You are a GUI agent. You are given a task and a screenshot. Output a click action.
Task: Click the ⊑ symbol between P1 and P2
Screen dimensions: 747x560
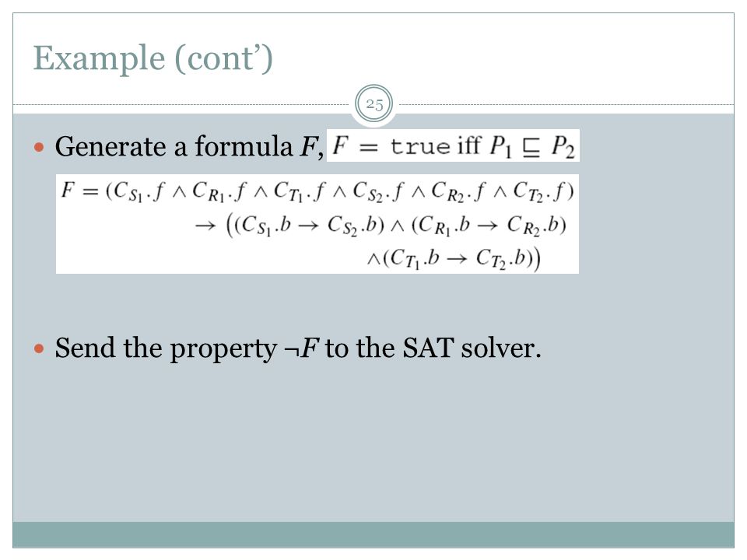(x=531, y=148)
